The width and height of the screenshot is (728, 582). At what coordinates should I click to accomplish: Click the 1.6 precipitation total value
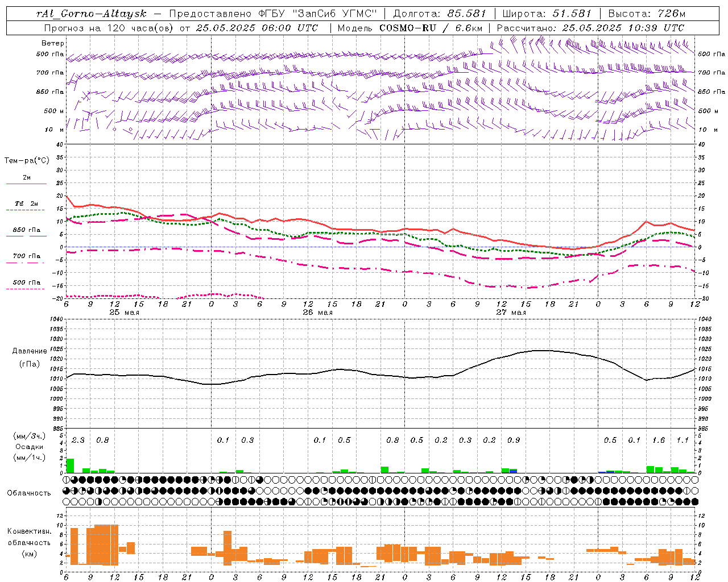(x=659, y=440)
